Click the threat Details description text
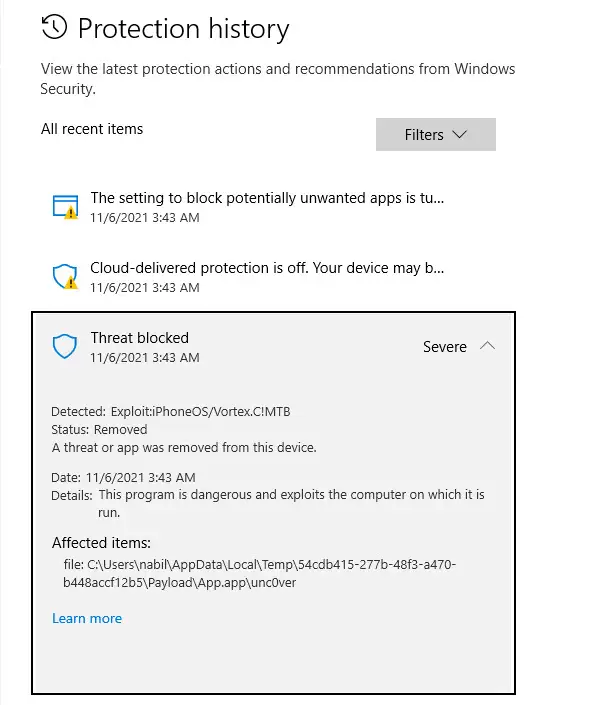Screen dimensions: 600x705 291,503
